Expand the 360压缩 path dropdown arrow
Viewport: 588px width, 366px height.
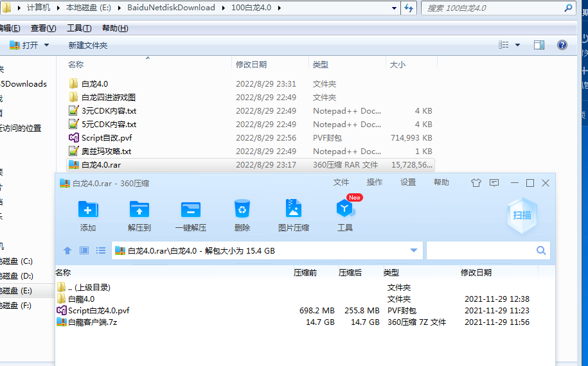[414, 250]
